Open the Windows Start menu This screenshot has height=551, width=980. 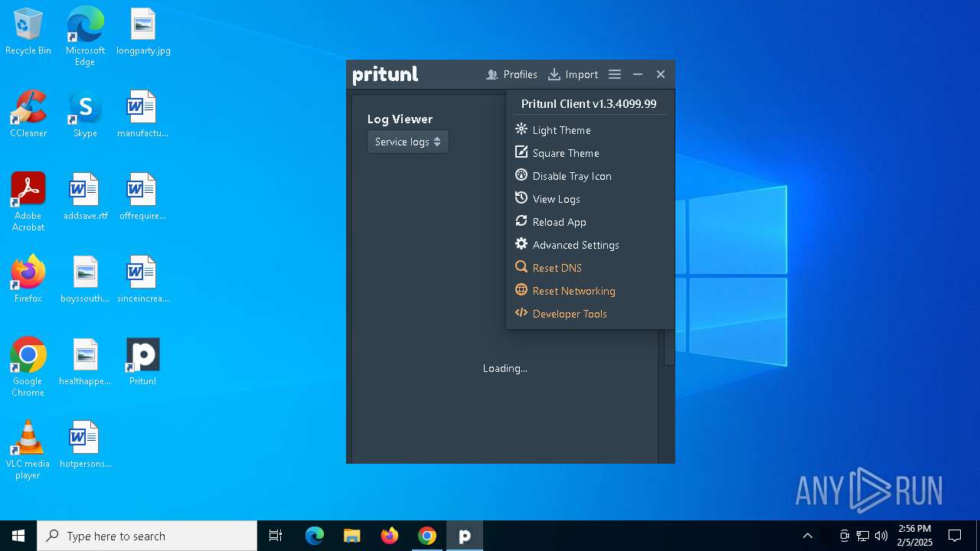coord(18,536)
